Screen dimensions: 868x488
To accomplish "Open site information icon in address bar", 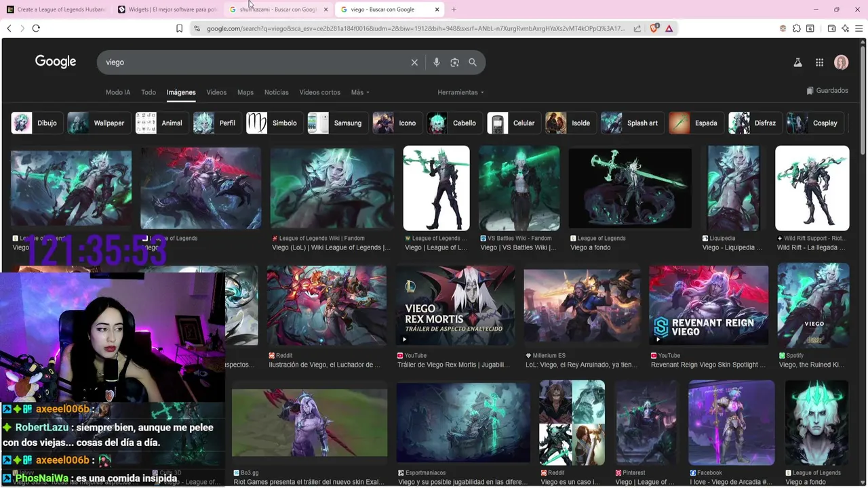I will click(x=197, y=28).
